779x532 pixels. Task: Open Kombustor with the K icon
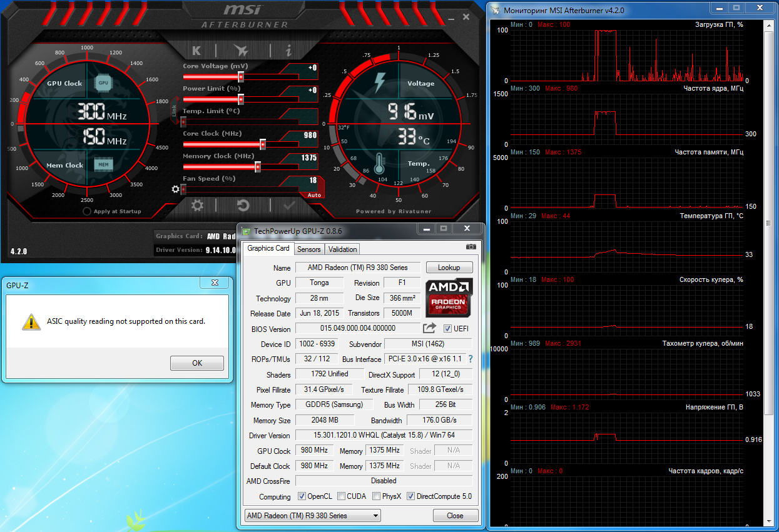coord(196,51)
